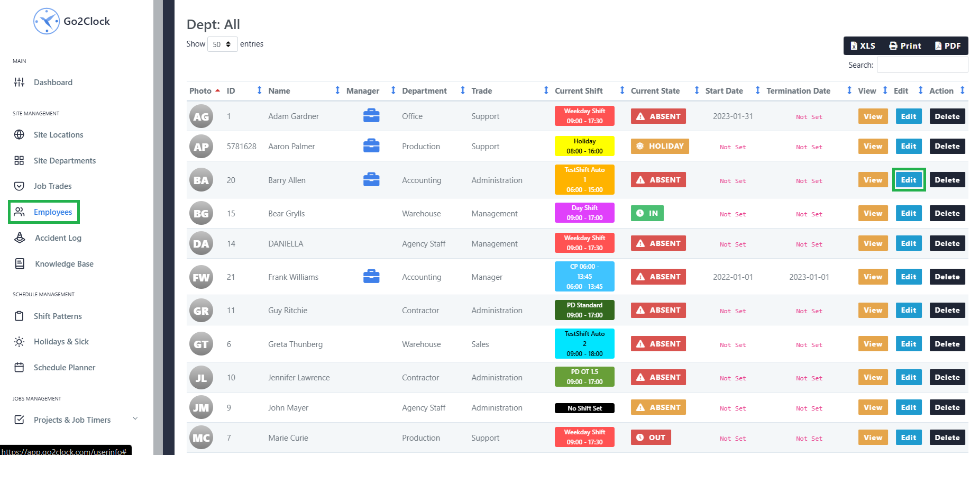The height and width of the screenshot is (483, 980).
Task: Click manager briefcase icon for Frank Williams
Action: (371, 277)
